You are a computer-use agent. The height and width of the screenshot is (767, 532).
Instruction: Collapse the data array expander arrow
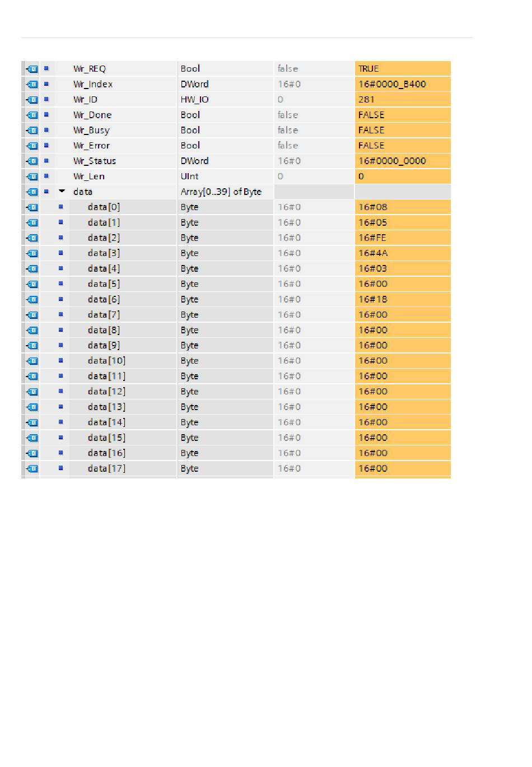coord(62,192)
